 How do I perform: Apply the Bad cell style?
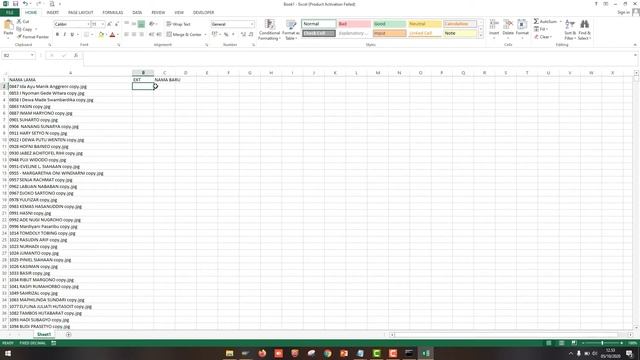354,24
